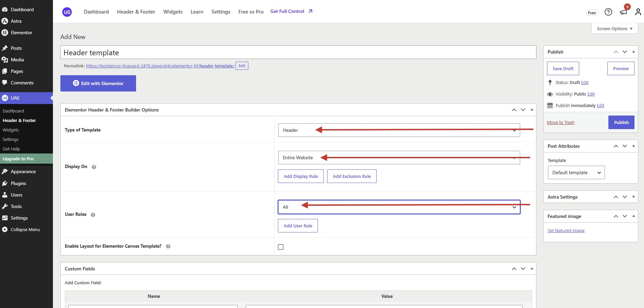Click the header-template permalink URL
This screenshot has width=644, height=308.
click(x=160, y=66)
